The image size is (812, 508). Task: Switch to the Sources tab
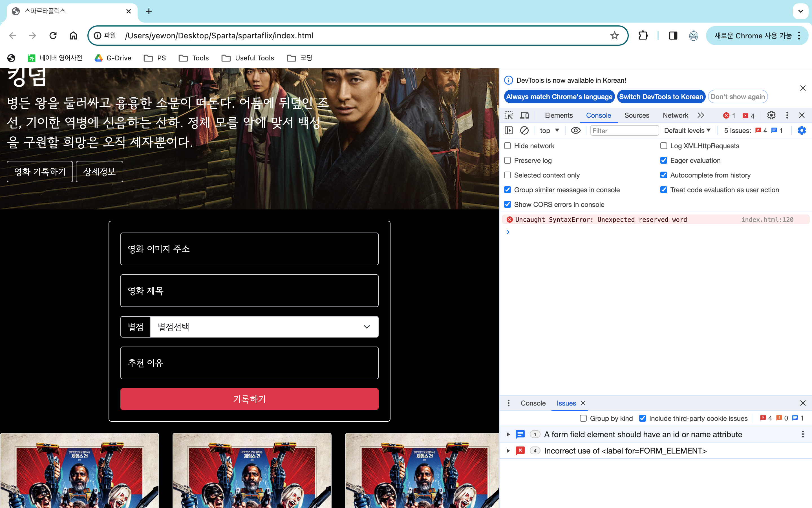(637, 115)
